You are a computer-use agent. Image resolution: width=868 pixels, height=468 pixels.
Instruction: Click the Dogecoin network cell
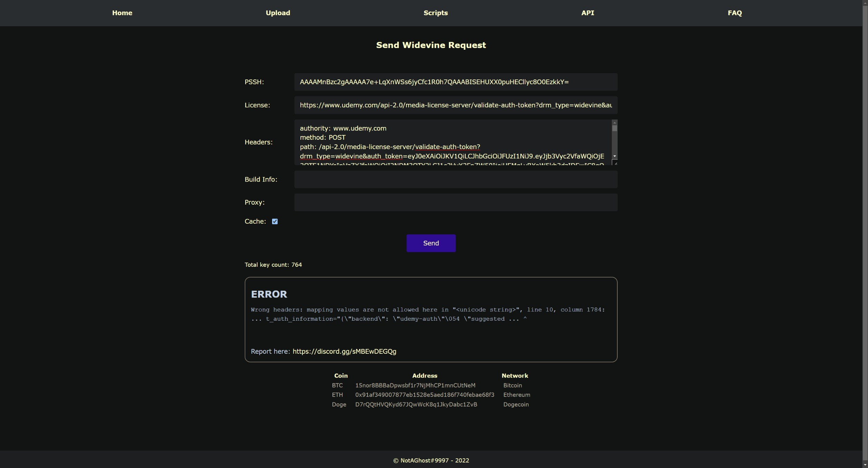click(x=516, y=404)
